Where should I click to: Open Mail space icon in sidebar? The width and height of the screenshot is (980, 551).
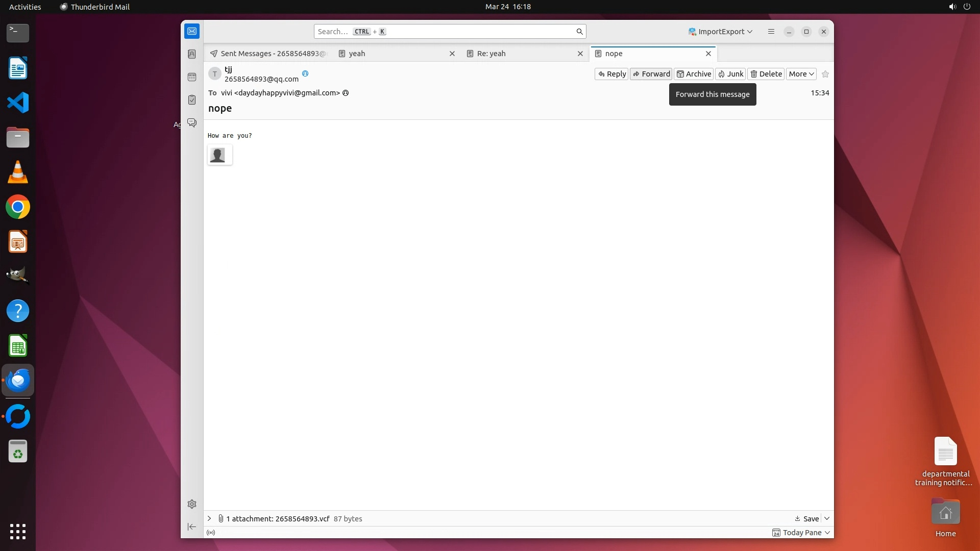[192, 31]
